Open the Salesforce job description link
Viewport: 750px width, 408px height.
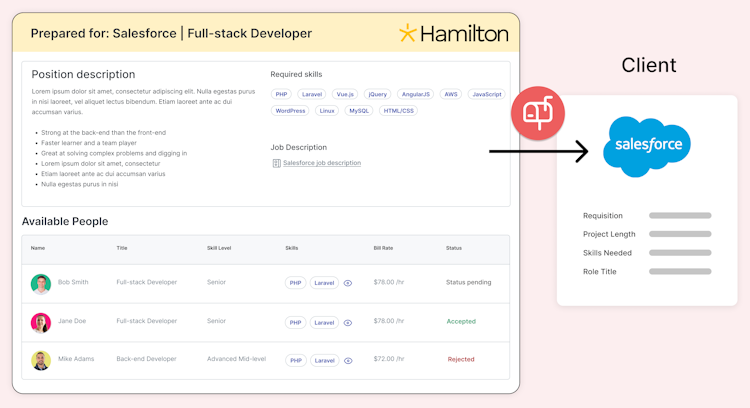[322, 163]
